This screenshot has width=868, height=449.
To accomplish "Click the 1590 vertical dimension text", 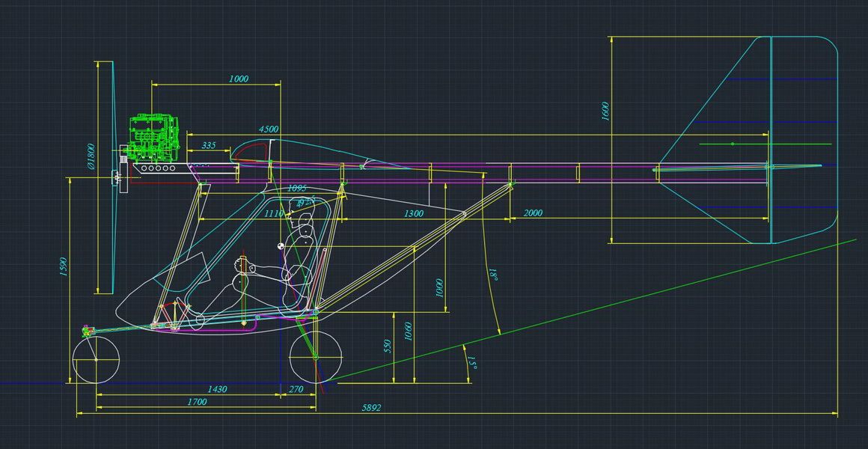I will [64, 266].
